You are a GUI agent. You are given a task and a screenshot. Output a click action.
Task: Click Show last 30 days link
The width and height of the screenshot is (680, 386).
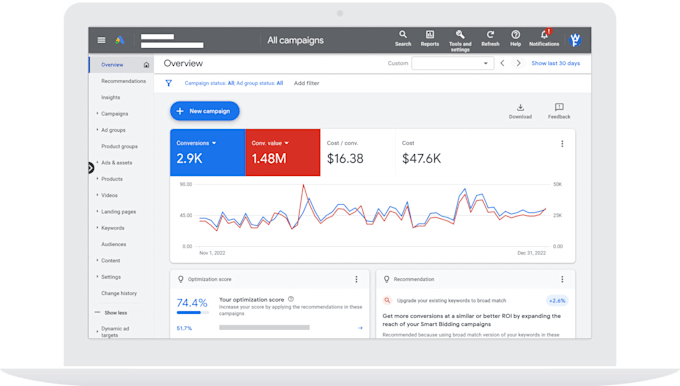point(556,63)
